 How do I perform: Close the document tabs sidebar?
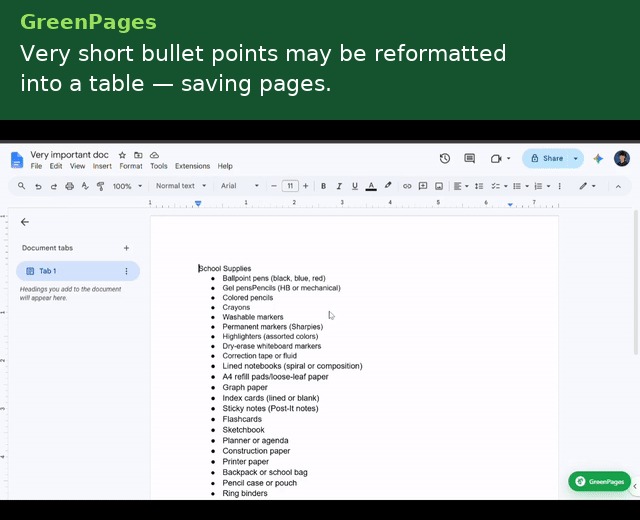coord(25,222)
